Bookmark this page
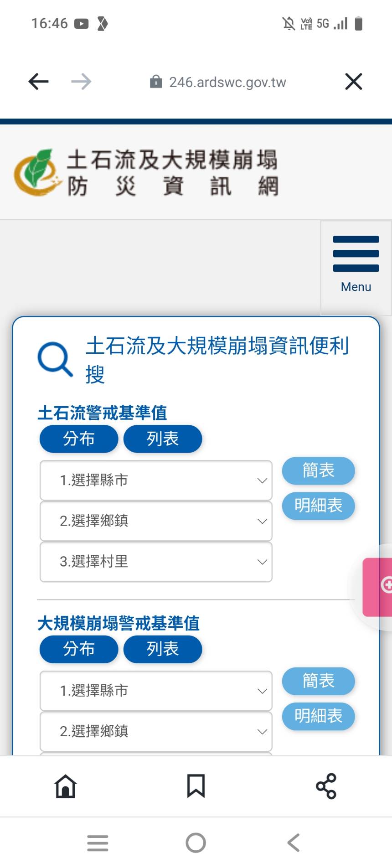 [x=196, y=786]
